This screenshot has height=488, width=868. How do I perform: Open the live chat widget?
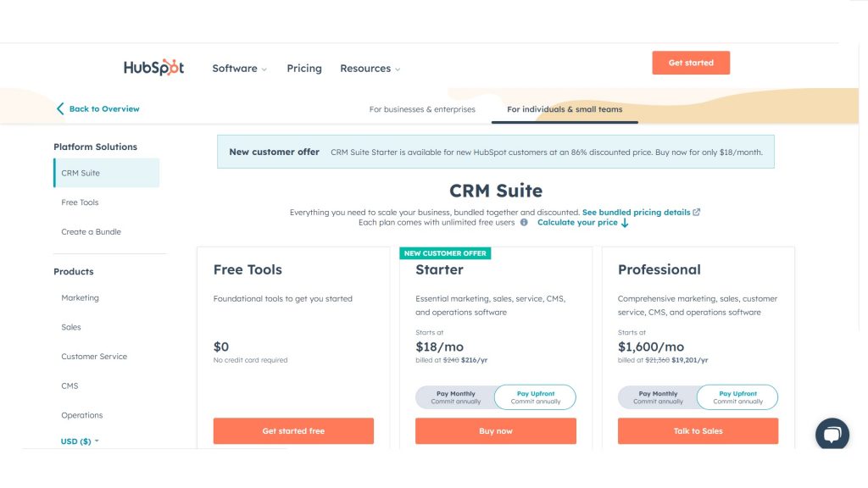pyautogui.click(x=832, y=435)
